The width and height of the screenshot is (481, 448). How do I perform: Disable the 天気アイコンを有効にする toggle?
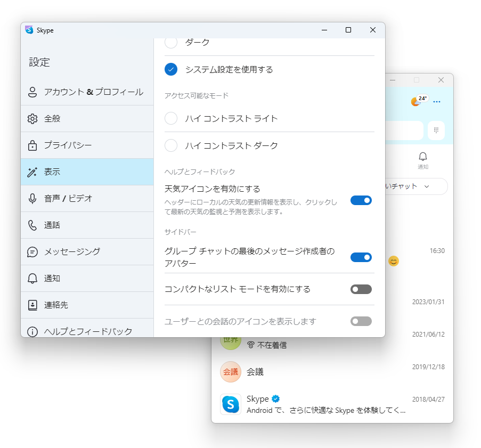pos(361,200)
